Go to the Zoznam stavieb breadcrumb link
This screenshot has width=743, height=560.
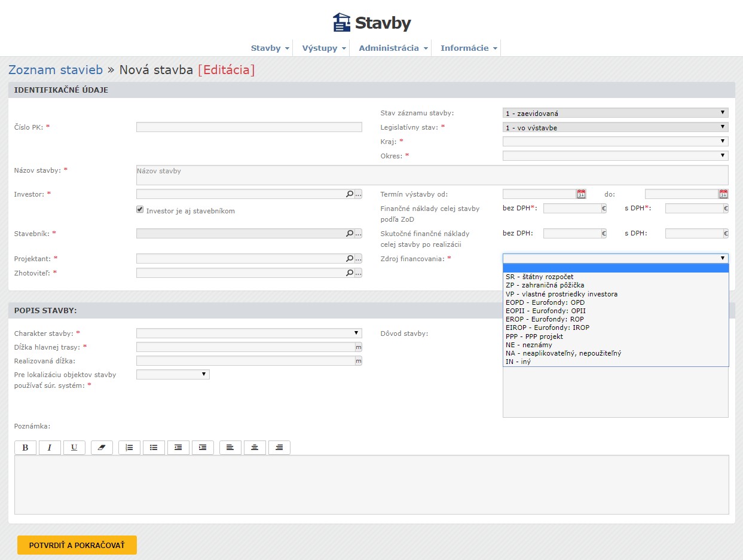click(x=56, y=70)
